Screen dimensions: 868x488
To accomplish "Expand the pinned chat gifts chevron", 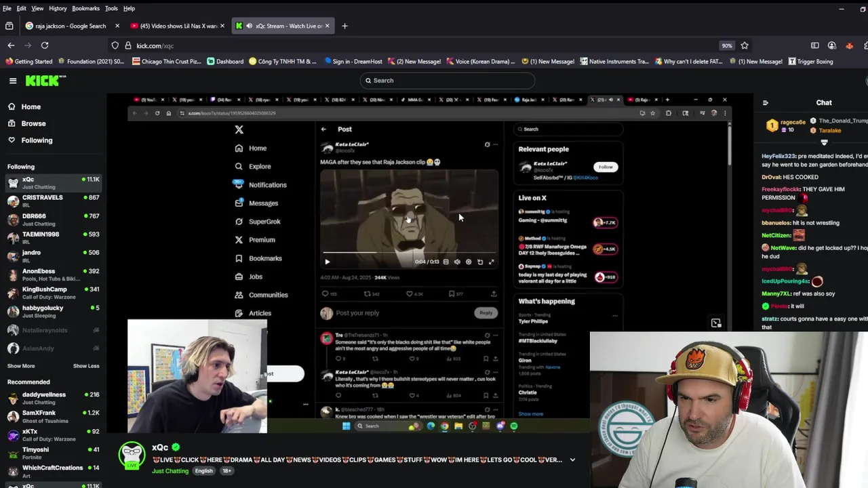I will pos(824,142).
